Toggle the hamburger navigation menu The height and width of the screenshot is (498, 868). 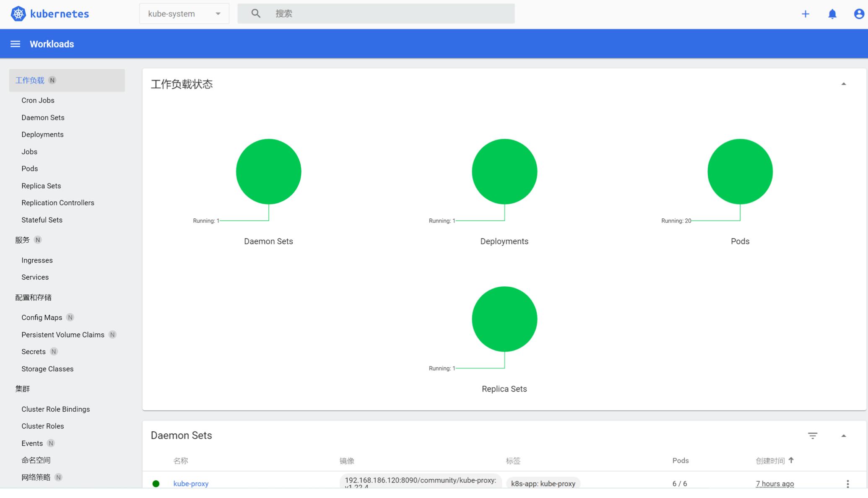pos(15,44)
